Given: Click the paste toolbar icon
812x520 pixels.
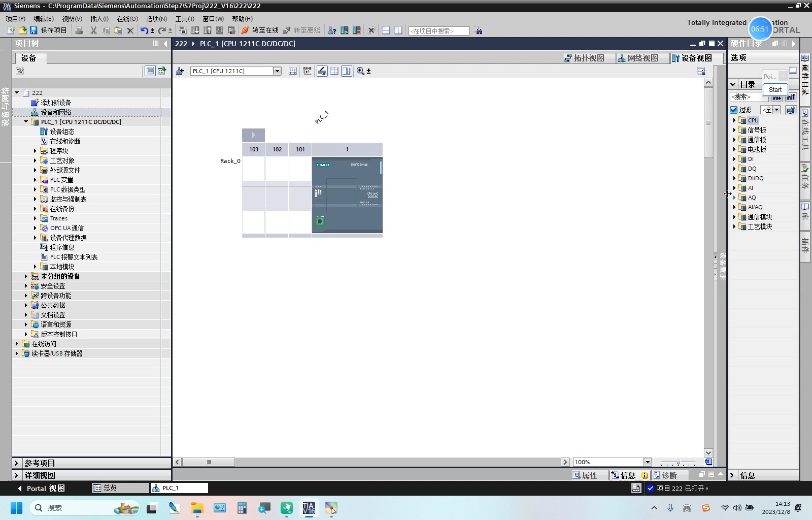Looking at the screenshot, I should point(118,30).
